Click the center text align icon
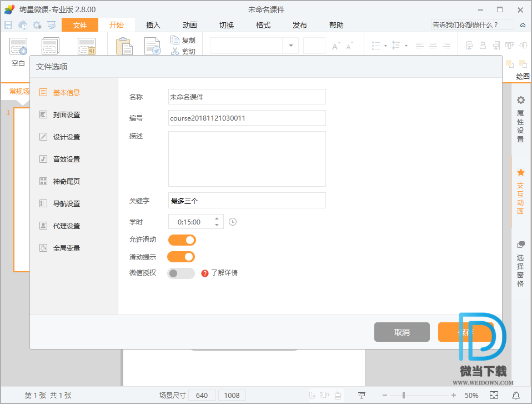The height and width of the screenshot is (404, 532). (433, 46)
